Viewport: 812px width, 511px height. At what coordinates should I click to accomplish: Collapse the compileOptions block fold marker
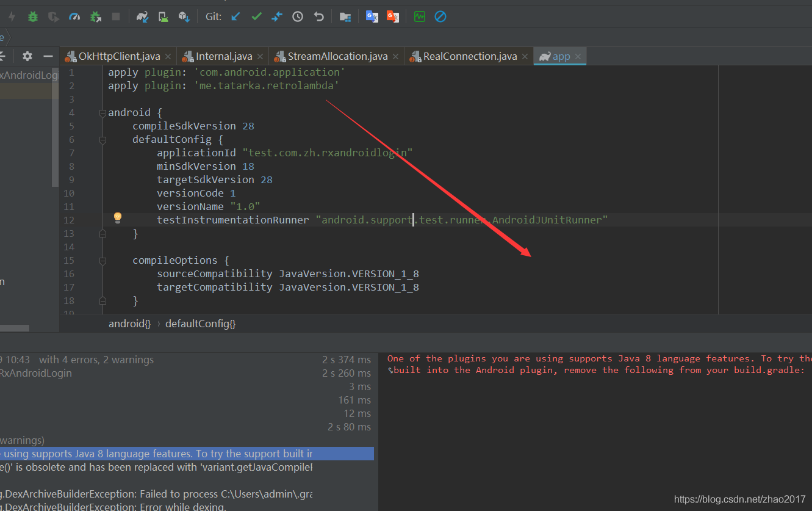coord(102,260)
